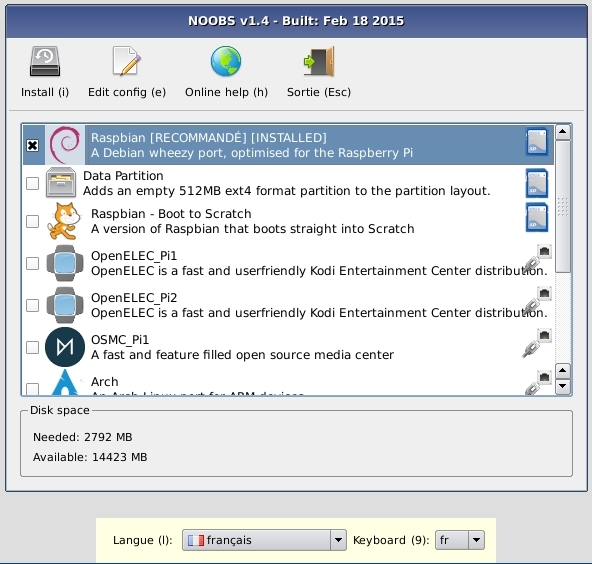
Task: Open the Keyboard fr dropdown
Action: 459,540
